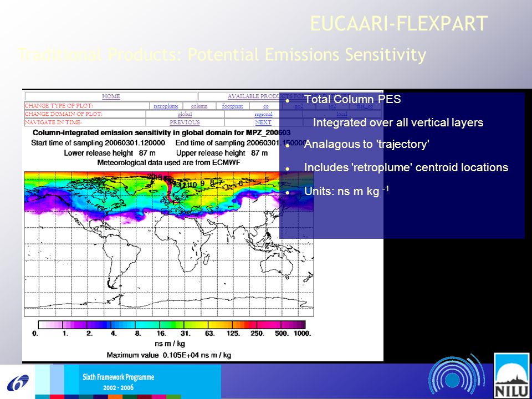Click the Column-integrated emission sensitivity heading
This screenshot has height=399, width=532.
tap(161, 132)
